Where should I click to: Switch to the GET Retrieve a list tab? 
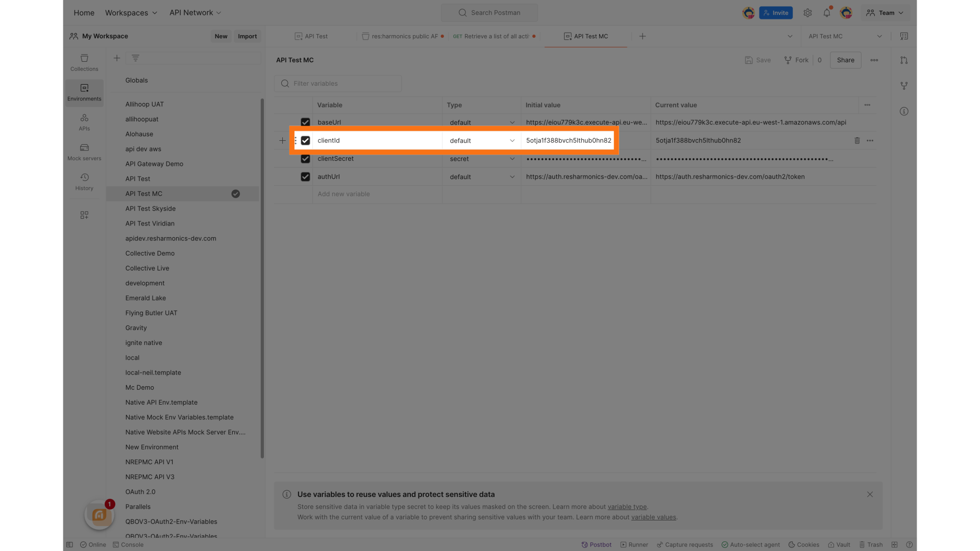click(494, 36)
